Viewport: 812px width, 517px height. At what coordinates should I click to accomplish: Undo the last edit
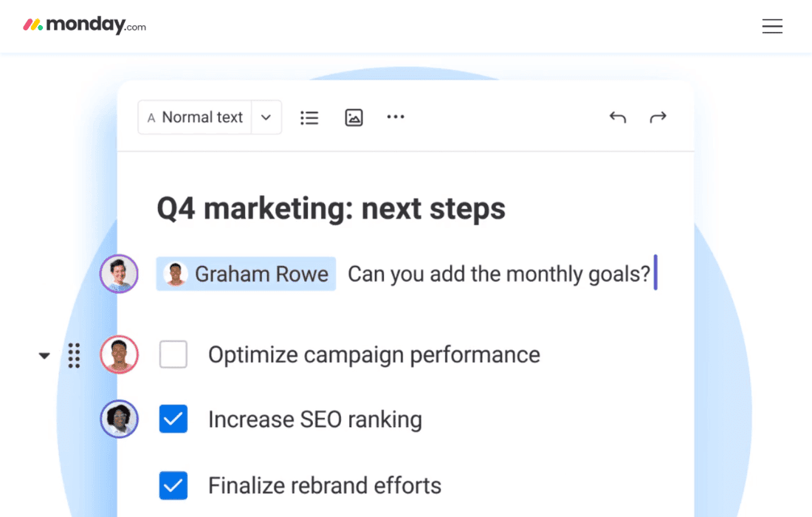point(618,117)
